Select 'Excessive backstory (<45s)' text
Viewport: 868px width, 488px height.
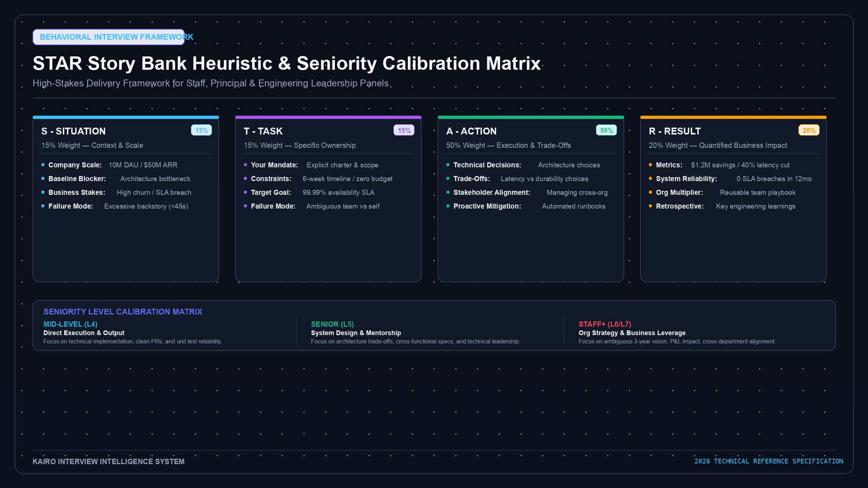pos(146,206)
